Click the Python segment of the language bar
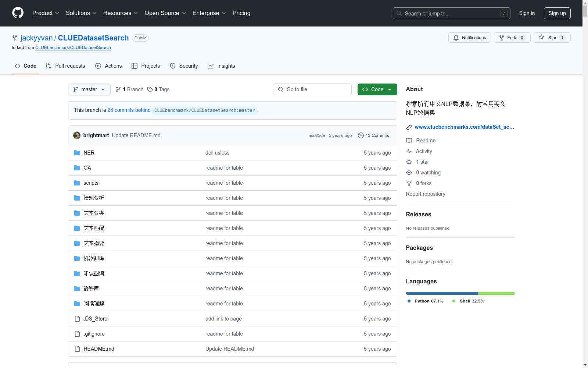This screenshot has height=368, width=588. tap(442, 293)
